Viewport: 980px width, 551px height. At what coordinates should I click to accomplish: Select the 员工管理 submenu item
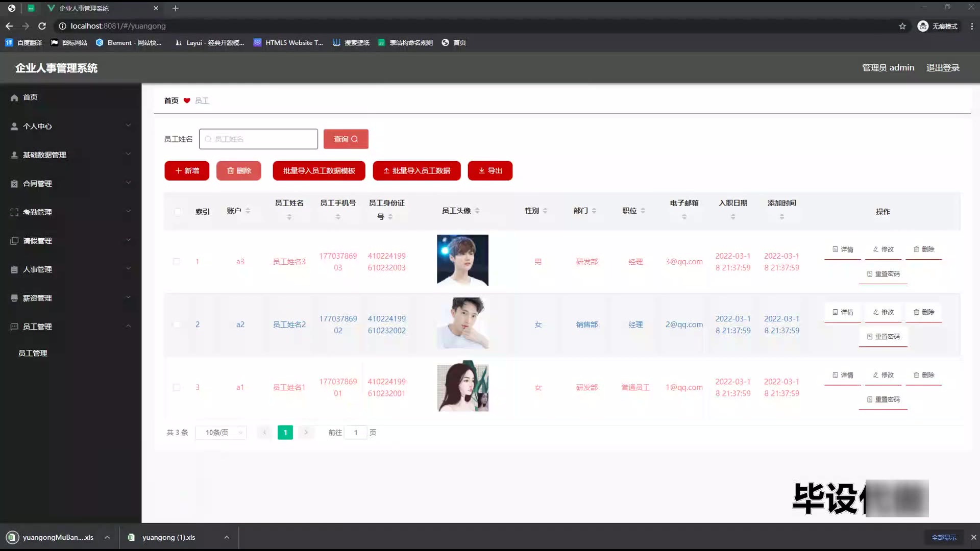click(70, 353)
